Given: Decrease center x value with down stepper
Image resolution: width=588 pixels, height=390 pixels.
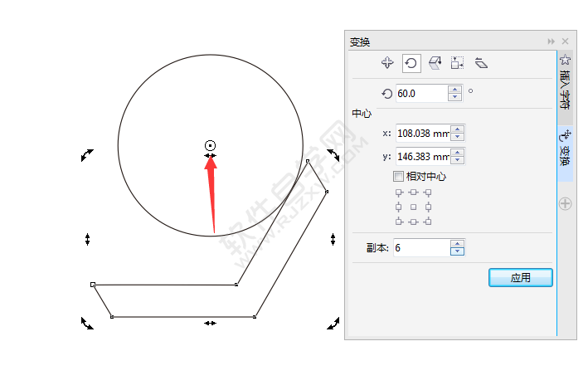Looking at the screenshot, I should 456,137.
